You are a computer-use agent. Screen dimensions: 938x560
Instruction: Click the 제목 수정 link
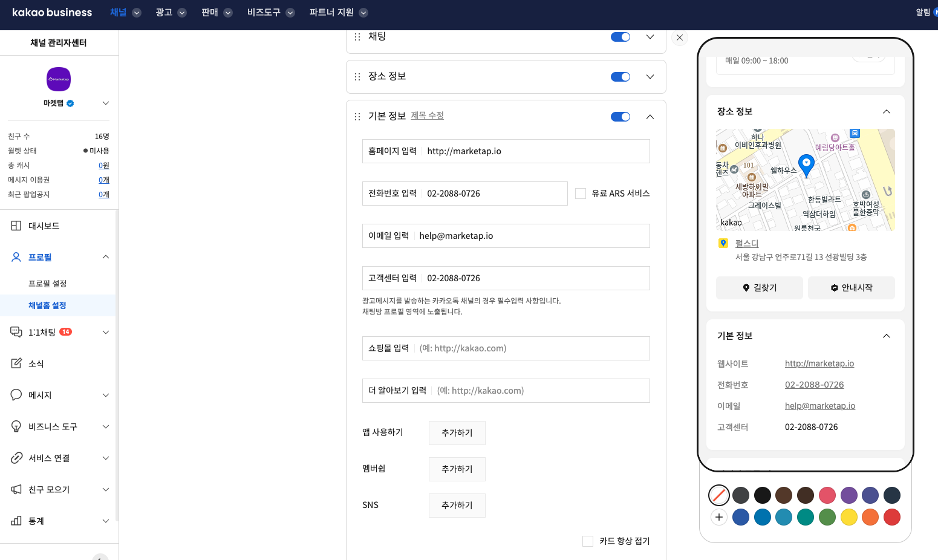[x=427, y=116]
